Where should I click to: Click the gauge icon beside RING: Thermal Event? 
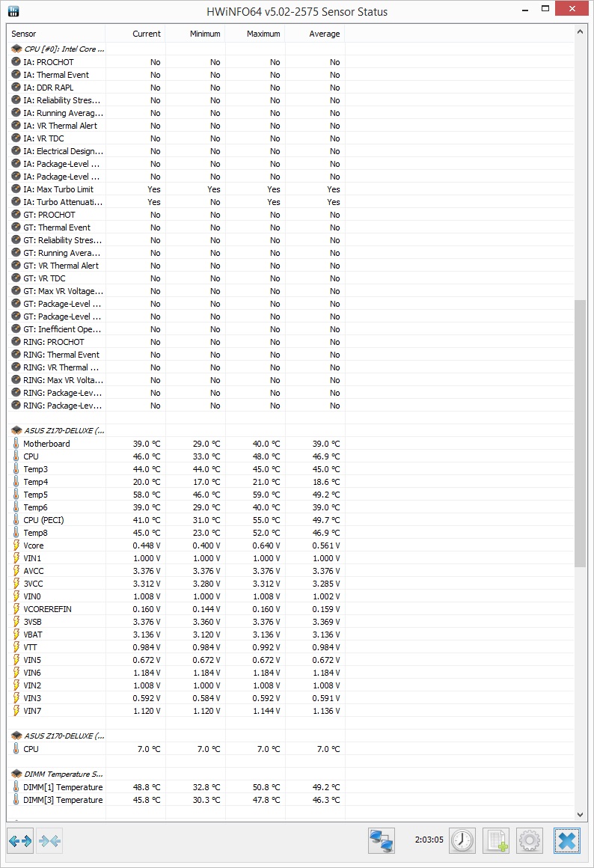point(16,354)
